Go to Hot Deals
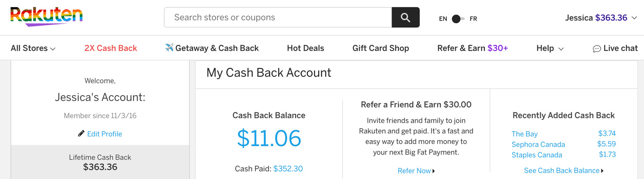Viewport: 644px width, 179px height. pos(305,48)
